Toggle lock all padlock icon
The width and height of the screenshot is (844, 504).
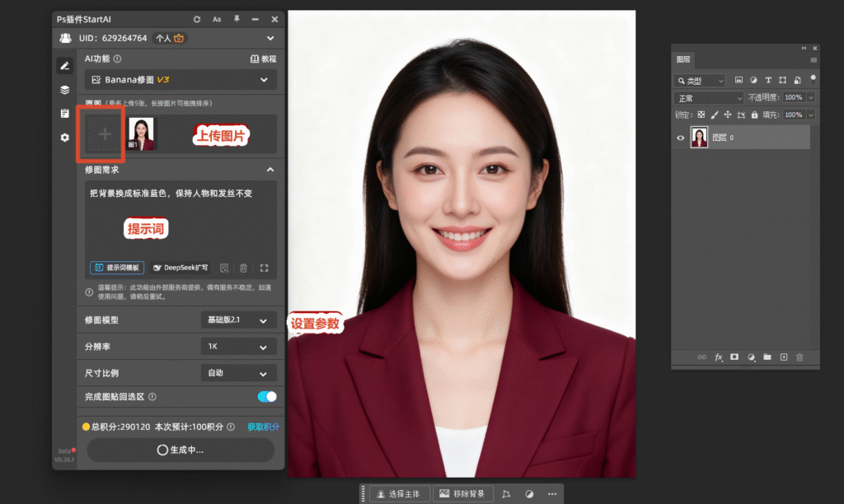(755, 114)
